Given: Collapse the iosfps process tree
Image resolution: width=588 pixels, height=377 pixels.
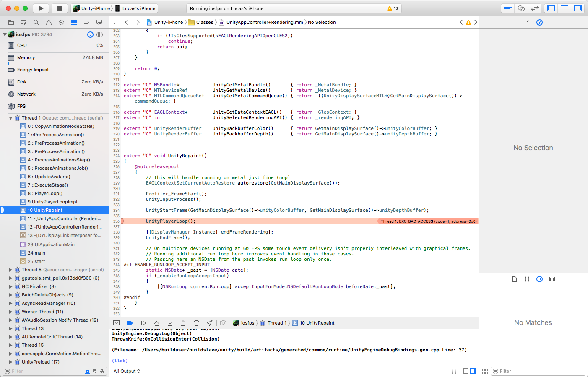Looking at the screenshot, I should (5, 34).
